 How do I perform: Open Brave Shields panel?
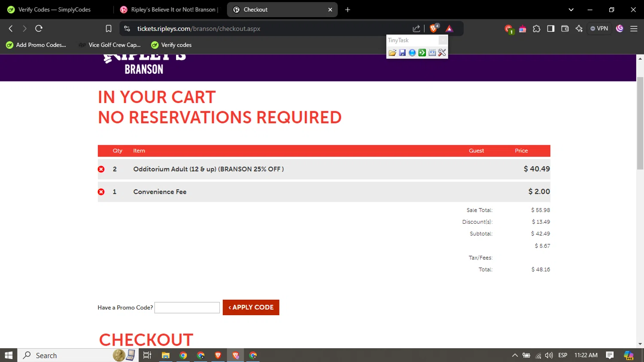(434, 28)
